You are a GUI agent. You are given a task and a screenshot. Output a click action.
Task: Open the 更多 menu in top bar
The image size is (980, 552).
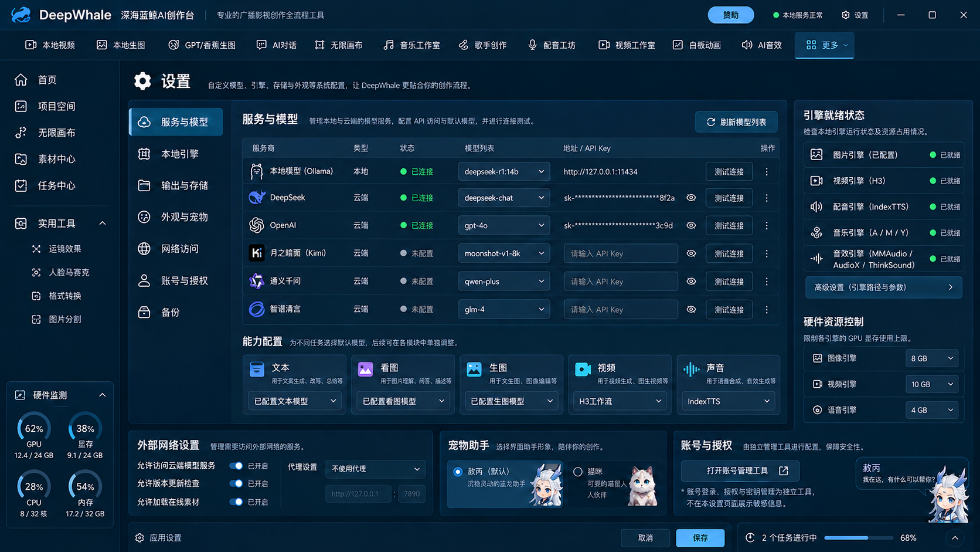(825, 45)
